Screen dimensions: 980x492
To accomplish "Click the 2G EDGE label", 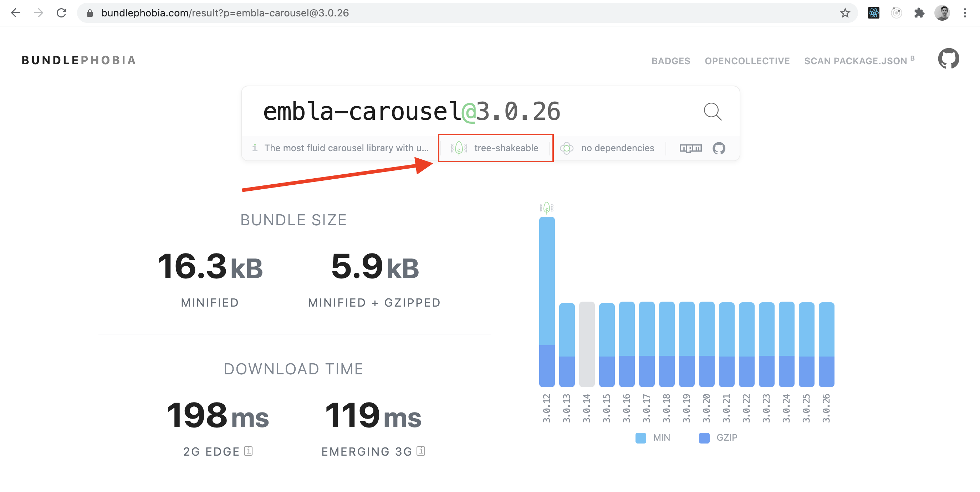I will click(211, 451).
